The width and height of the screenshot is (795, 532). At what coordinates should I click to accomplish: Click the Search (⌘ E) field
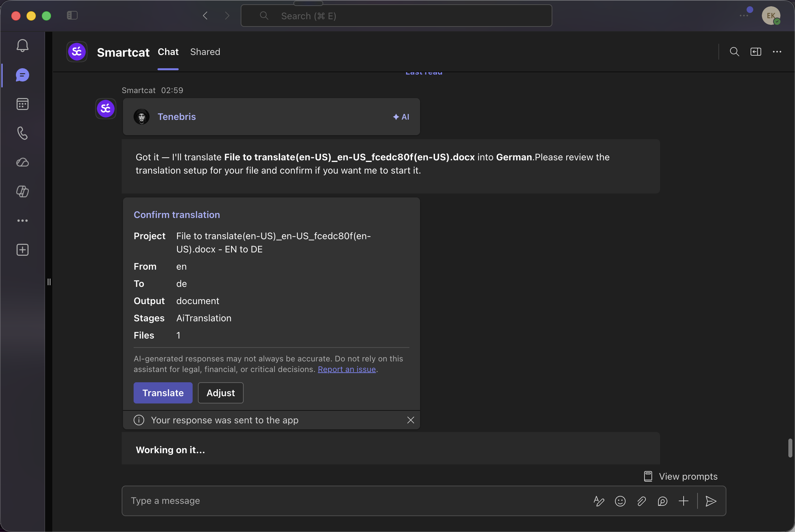coord(396,16)
